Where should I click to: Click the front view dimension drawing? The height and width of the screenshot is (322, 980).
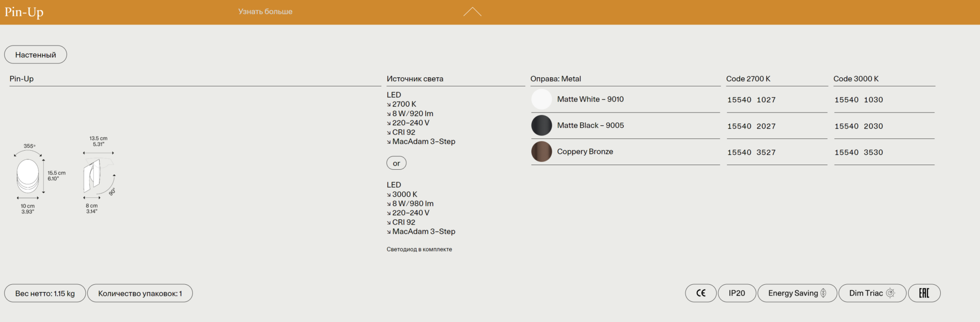(x=28, y=175)
